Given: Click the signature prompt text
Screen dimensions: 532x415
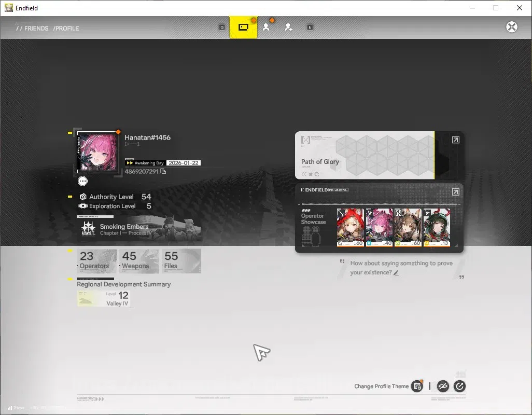Looking at the screenshot, I should pyautogui.click(x=401, y=268).
